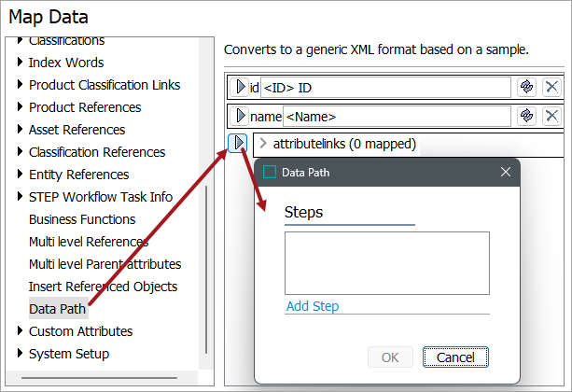Select Insert Referenced Objects item

(103, 287)
